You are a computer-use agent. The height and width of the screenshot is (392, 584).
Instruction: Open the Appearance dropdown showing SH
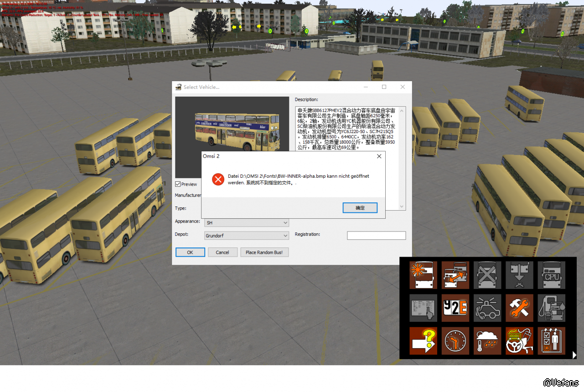(x=247, y=222)
